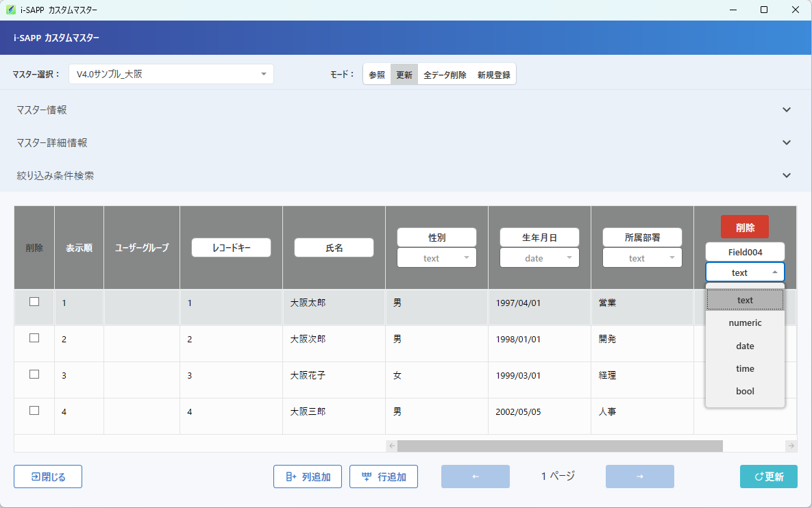Edit the レコードキー column name field
812x508 pixels.
(x=231, y=248)
